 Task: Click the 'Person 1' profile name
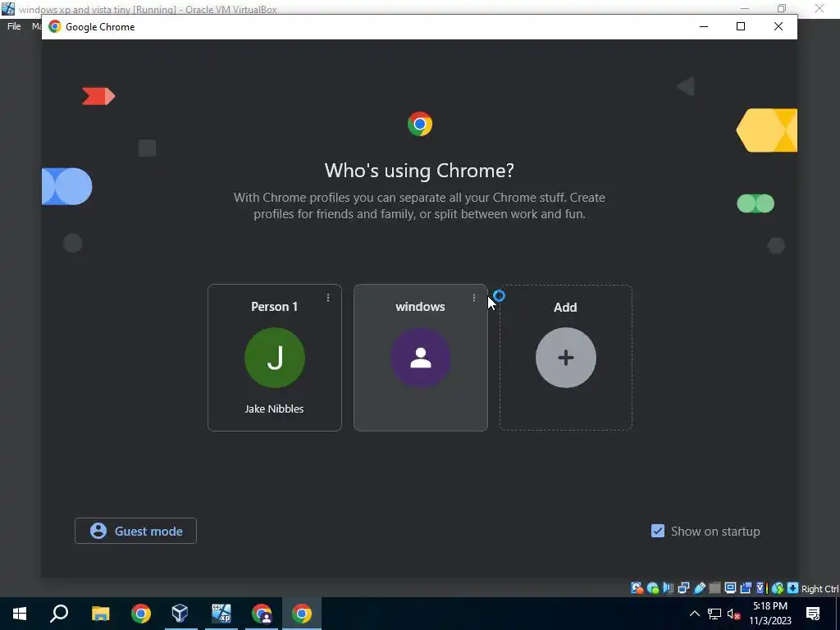tap(274, 307)
